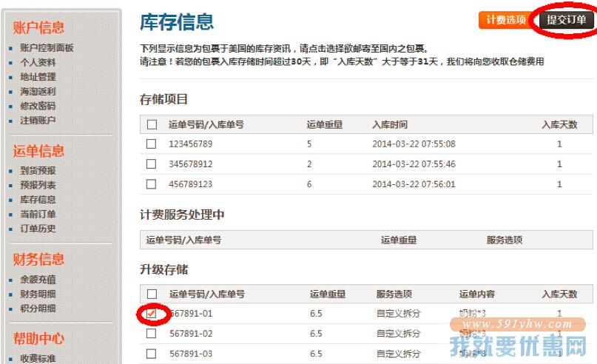Select 修改密码 in the sidebar
The image size is (597, 364).
[38, 106]
